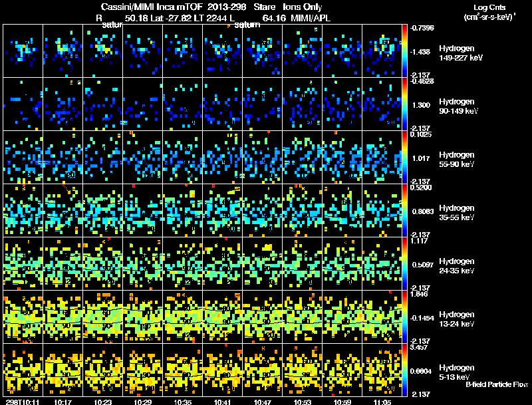
Task: Select the 24-35 keV image panel at 10:29
Action: point(142,263)
